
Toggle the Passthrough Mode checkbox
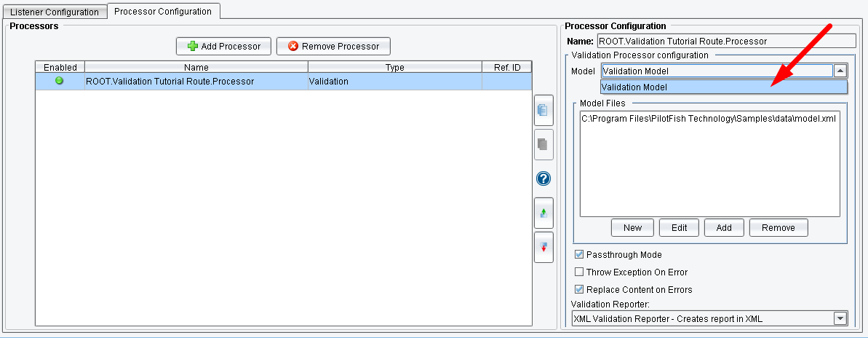coord(579,254)
